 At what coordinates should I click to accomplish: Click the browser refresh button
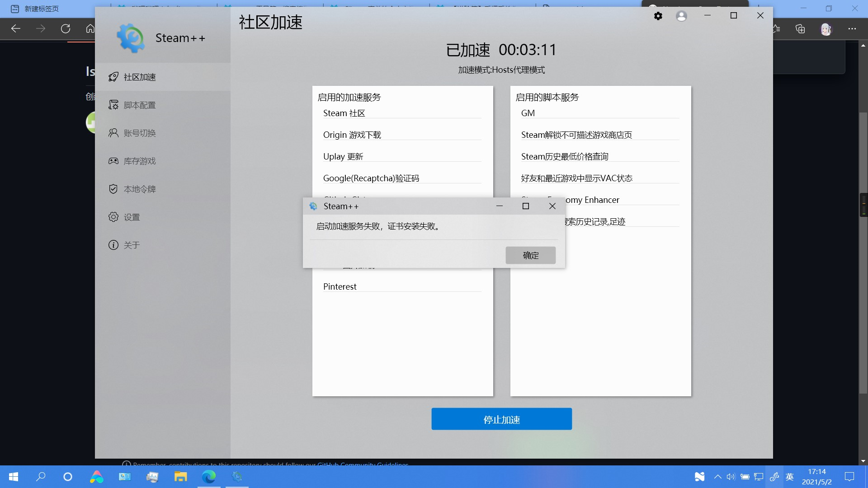click(66, 29)
